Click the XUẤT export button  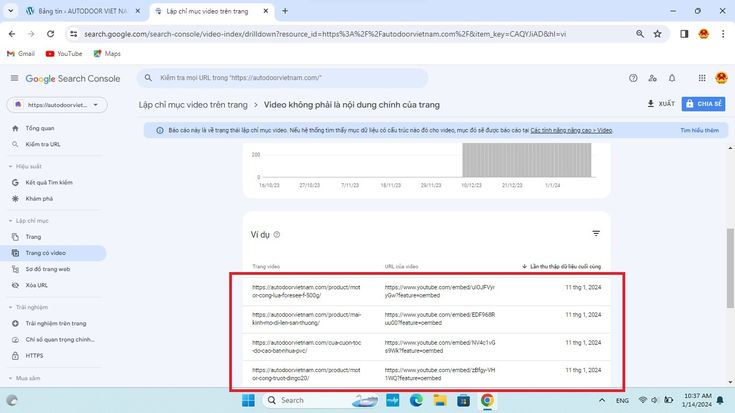click(661, 104)
